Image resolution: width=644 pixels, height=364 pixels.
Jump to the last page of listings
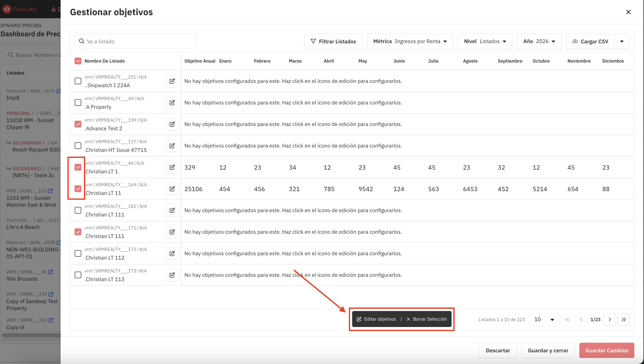tap(623, 319)
